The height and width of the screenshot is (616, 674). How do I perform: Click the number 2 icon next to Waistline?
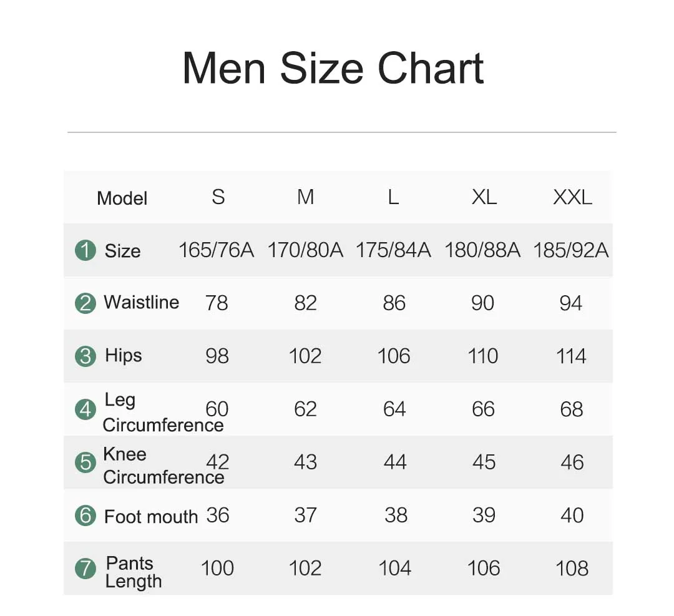[x=85, y=303]
